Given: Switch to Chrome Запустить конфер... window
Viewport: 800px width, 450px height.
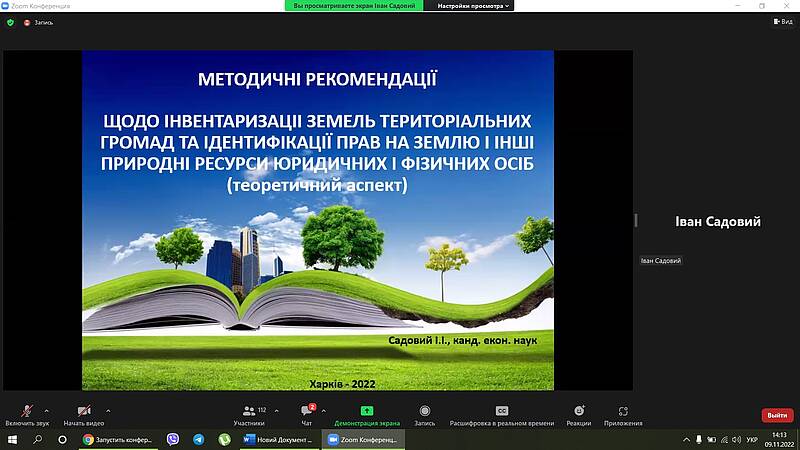Looking at the screenshot, I should click(x=118, y=439).
